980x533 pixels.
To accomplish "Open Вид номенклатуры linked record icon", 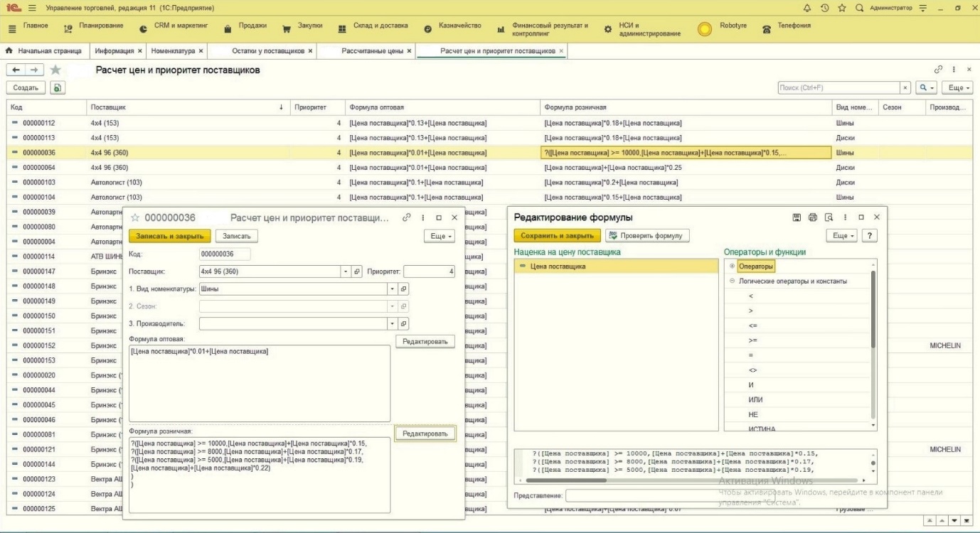I will point(403,289).
